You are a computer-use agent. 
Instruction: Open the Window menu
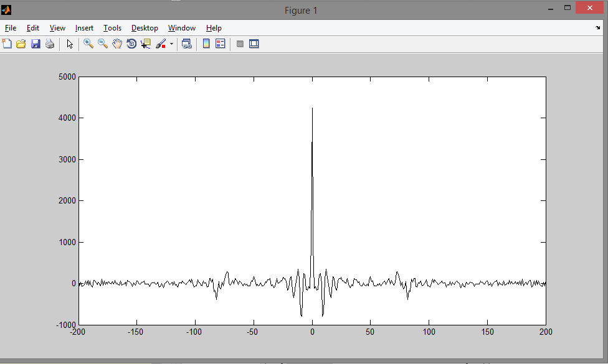coord(182,28)
